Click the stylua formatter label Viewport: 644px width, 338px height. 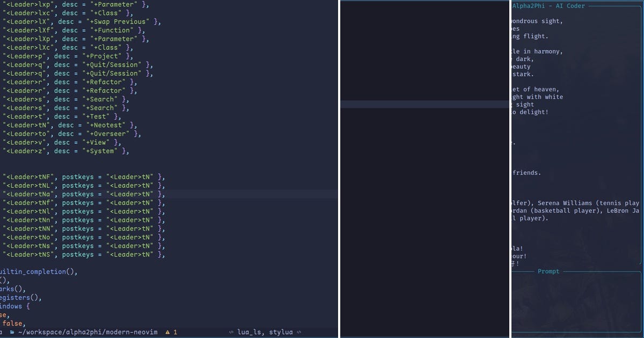point(279,332)
